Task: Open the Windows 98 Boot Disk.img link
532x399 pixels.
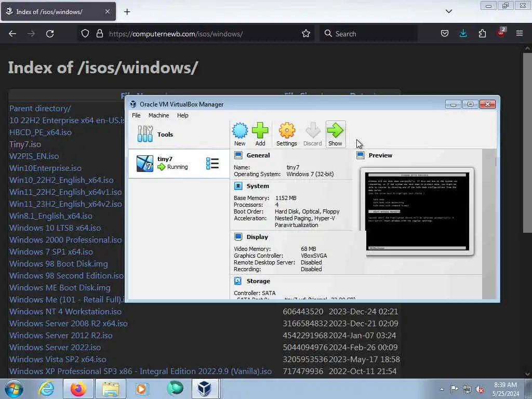Action: click(x=58, y=264)
